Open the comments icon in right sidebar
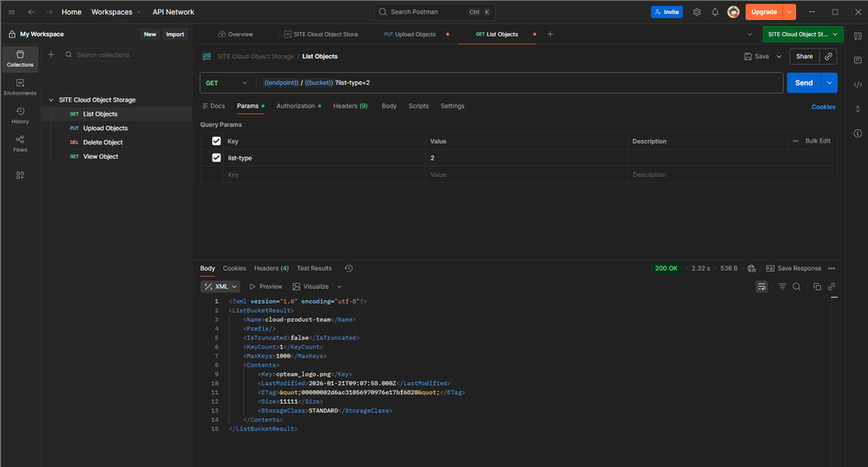The image size is (868, 467). pos(858,60)
